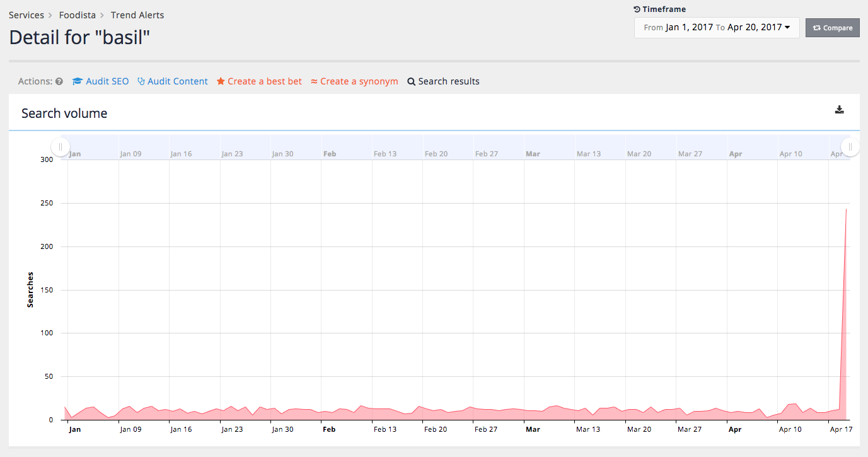
Task: Open the Foodista breadcrumb item
Action: pyautogui.click(x=77, y=14)
